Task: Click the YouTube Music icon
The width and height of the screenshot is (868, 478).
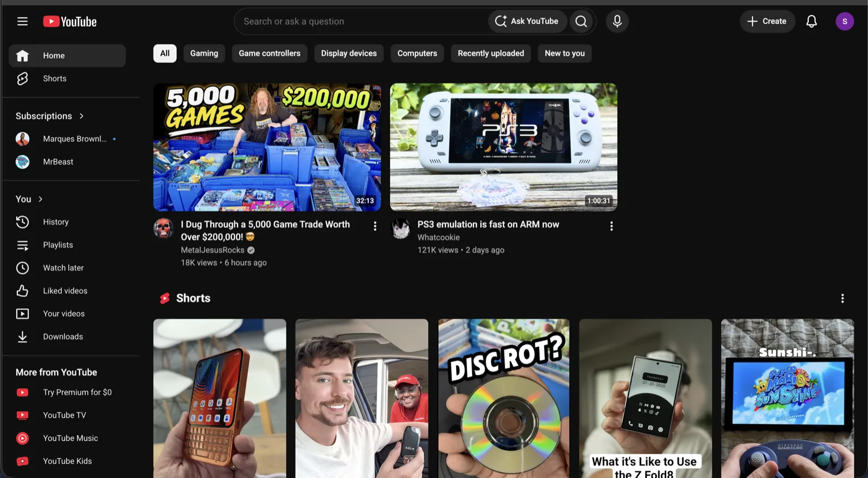Action: (22, 438)
